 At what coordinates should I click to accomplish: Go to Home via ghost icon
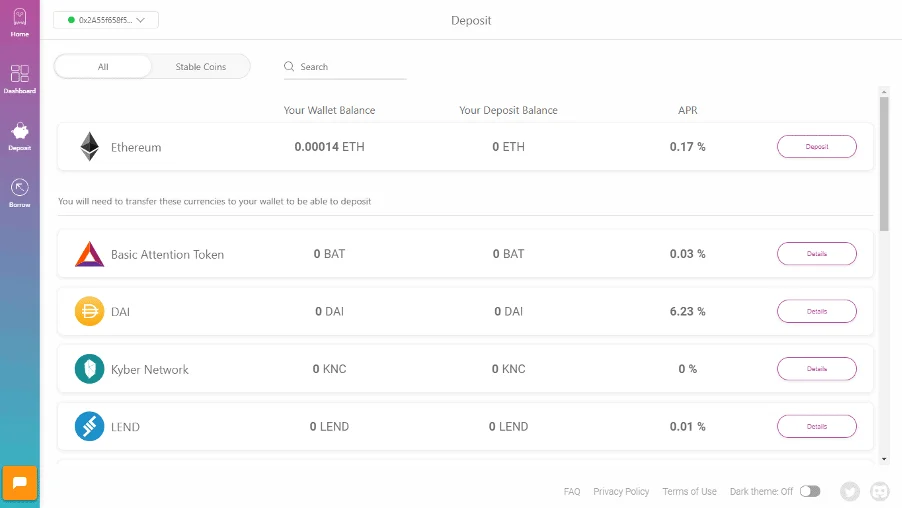19,20
